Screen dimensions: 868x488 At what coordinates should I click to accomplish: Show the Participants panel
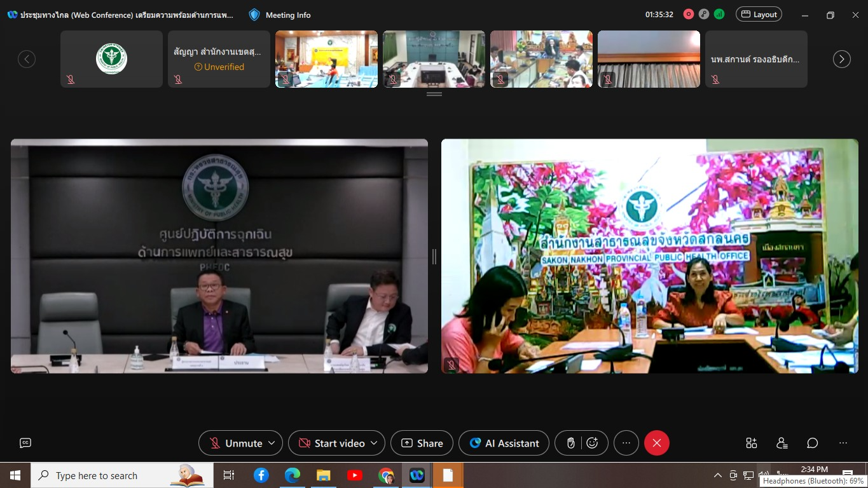pyautogui.click(x=782, y=443)
